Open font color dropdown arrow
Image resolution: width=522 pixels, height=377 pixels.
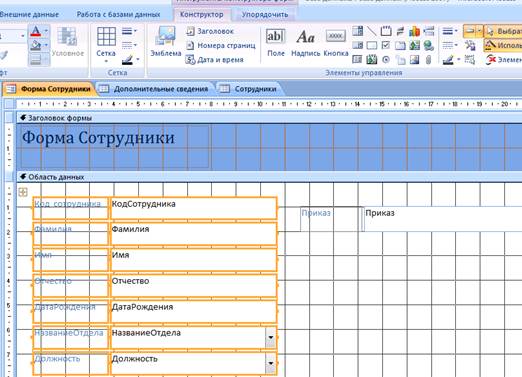point(46,32)
